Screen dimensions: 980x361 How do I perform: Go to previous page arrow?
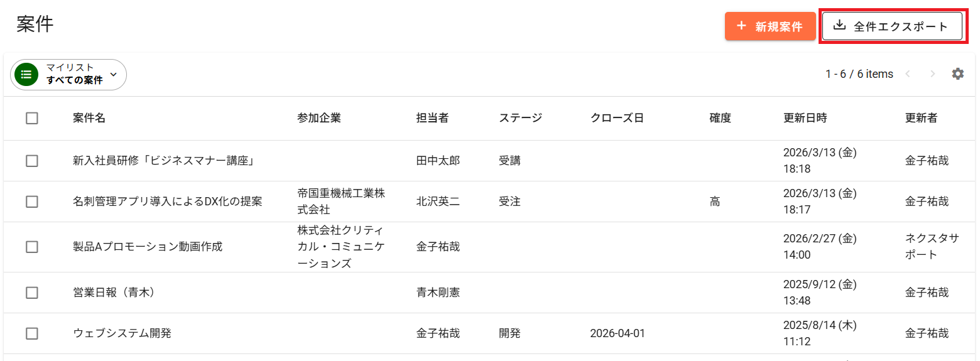(907, 74)
